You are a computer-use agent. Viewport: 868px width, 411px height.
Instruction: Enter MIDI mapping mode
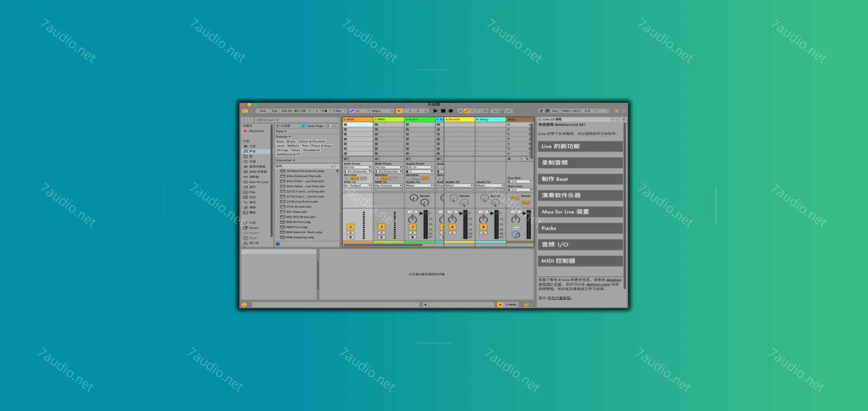tap(566, 110)
